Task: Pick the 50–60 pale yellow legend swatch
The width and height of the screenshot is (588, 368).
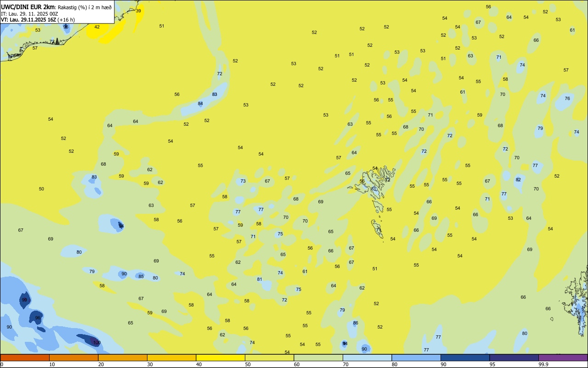Action: click(x=269, y=357)
